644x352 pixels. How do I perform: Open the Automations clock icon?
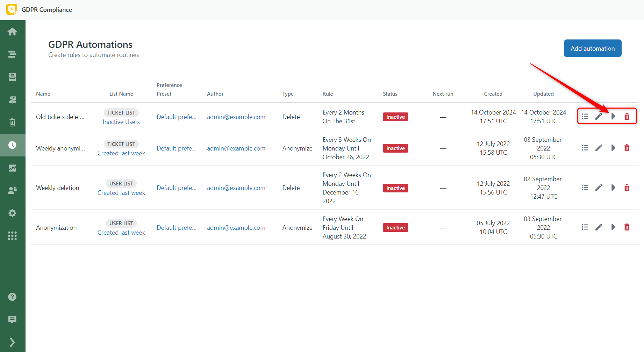point(12,145)
